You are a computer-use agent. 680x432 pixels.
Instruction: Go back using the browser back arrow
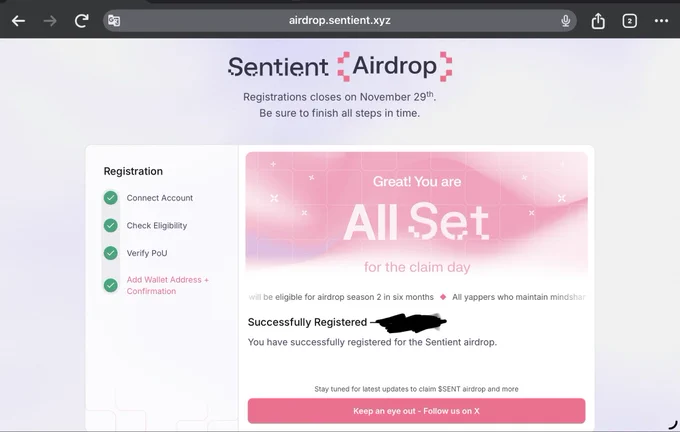point(18,20)
